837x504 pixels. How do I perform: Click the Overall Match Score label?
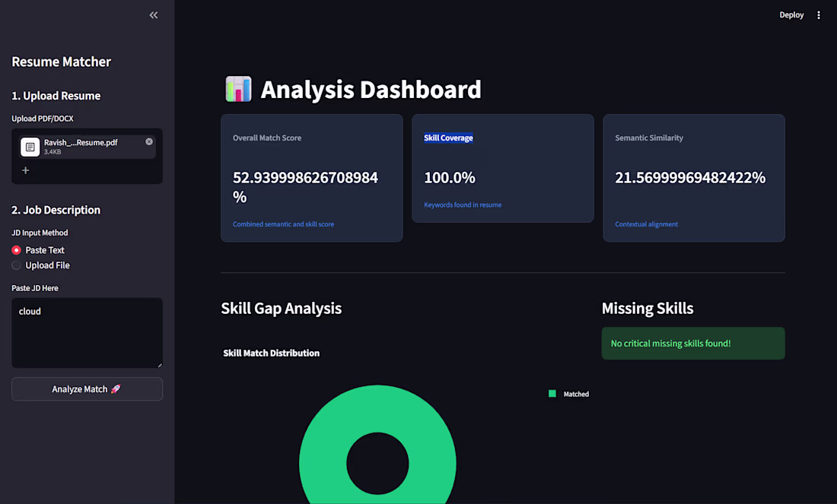[x=267, y=138]
